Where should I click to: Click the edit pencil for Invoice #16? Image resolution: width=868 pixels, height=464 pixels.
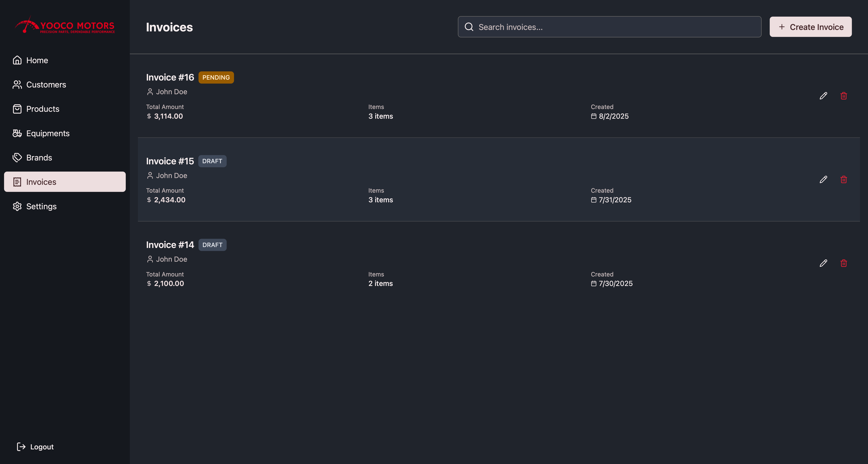[823, 96]
